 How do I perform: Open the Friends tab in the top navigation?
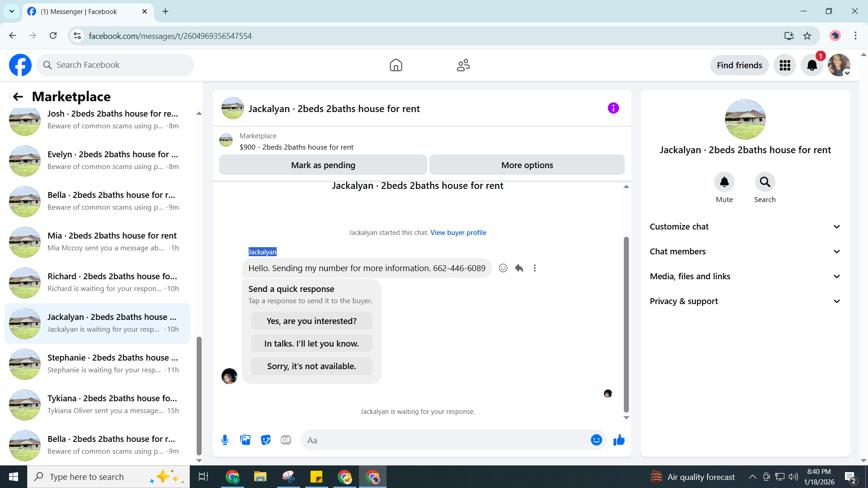tap(463, 66)
